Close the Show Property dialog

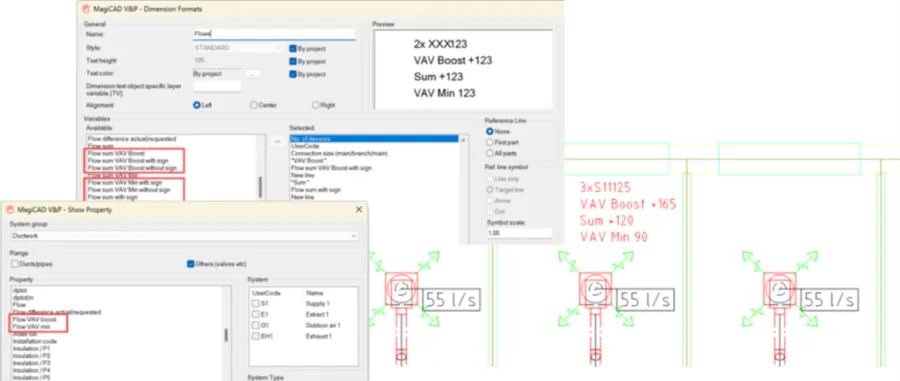[359, 209]
